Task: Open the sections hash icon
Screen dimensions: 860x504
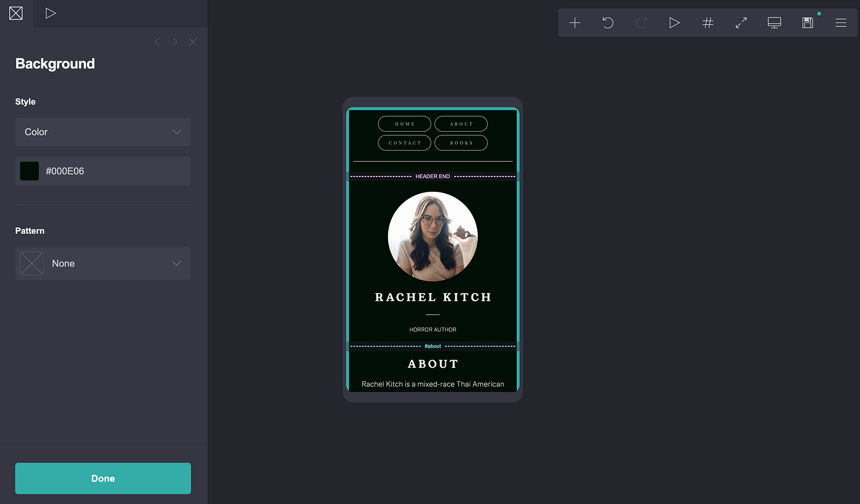Action: (708, 22)
